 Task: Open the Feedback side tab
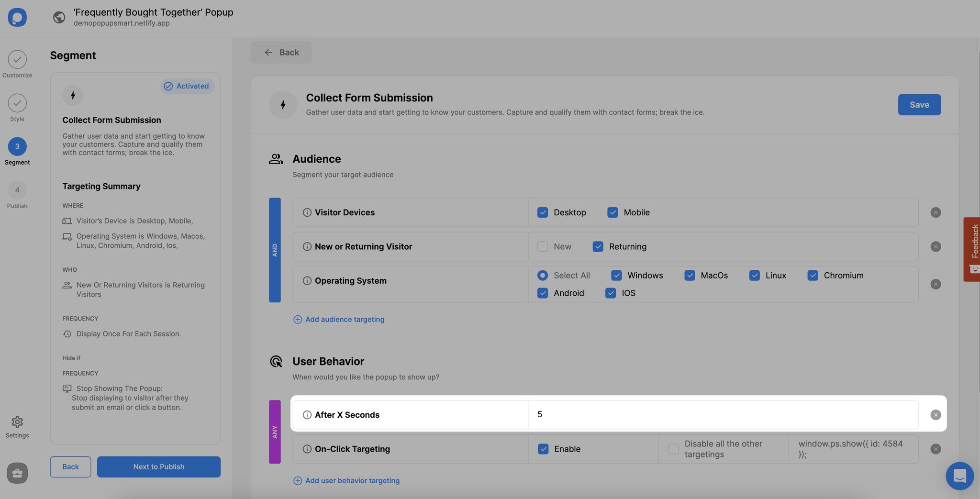coord(971,249)
